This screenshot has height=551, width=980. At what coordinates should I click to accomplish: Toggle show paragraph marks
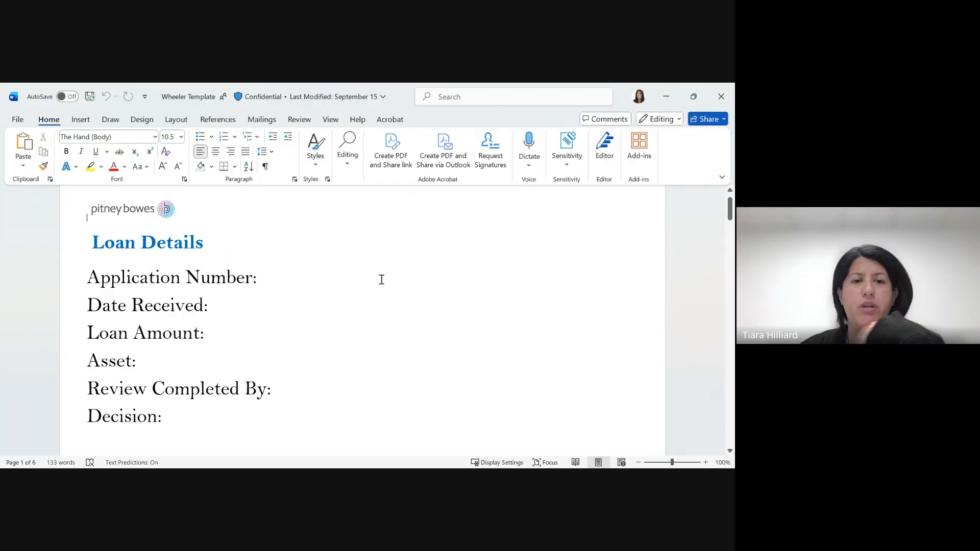point(265,166)
